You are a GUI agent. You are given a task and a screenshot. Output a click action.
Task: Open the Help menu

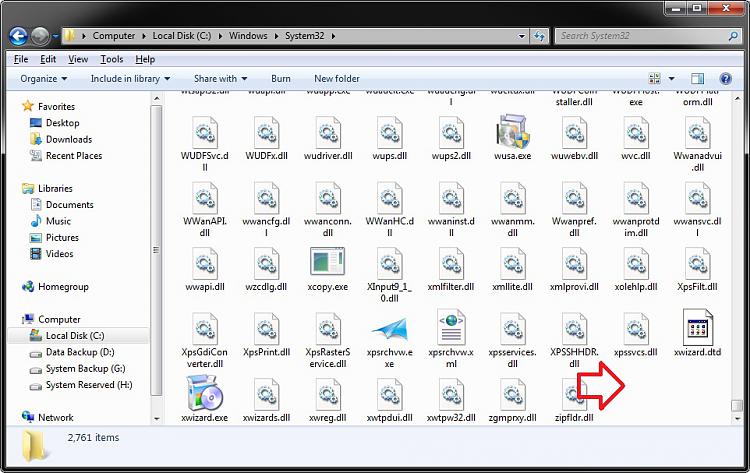pos(145,59)
